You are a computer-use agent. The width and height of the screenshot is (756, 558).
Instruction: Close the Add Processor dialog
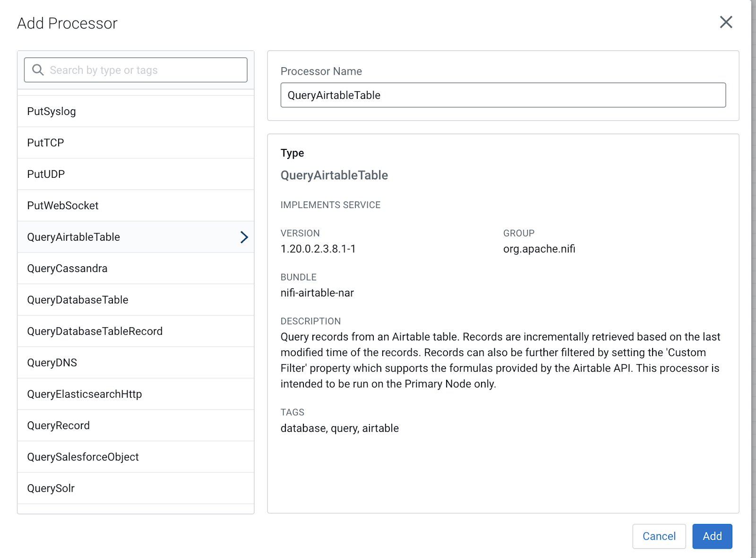[726, 22]
